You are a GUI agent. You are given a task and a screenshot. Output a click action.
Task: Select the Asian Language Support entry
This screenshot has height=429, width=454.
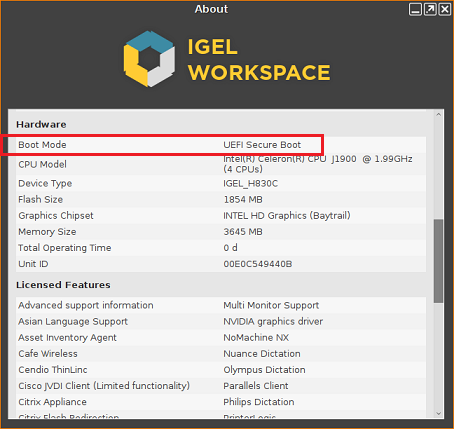pyautogui.click(x=73, y=322)
